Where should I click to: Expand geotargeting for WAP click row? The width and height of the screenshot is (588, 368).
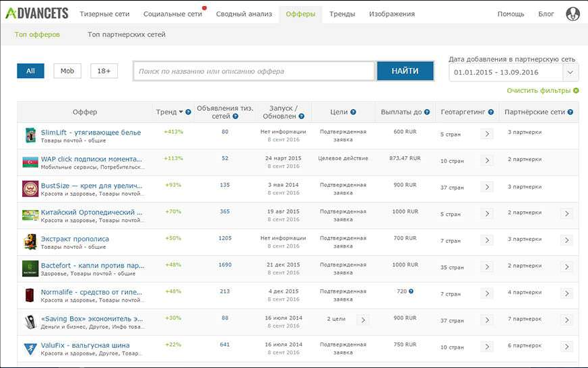(487, 160)
